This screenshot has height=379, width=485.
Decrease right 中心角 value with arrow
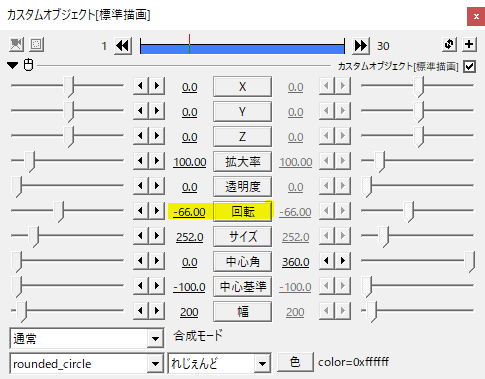327,261
